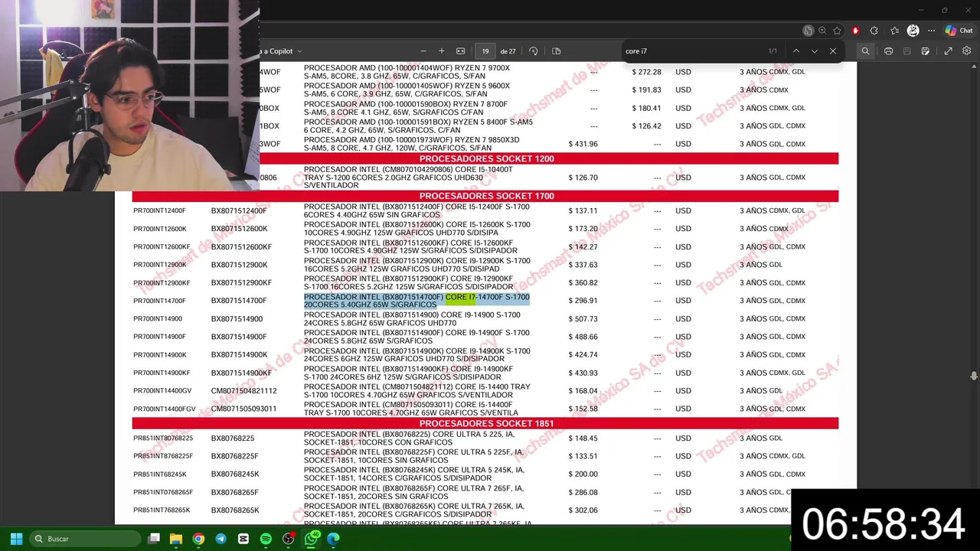The width and height of the screenshot is (980, 551).
Task: Click the gray address bar icon beside zoom
Action: click(x=808, y=31)
